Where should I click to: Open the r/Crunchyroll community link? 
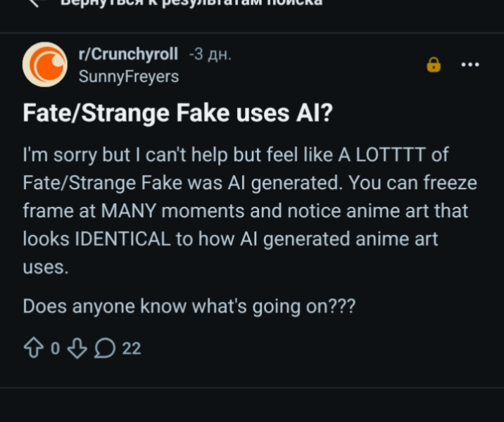click(128, 55)
